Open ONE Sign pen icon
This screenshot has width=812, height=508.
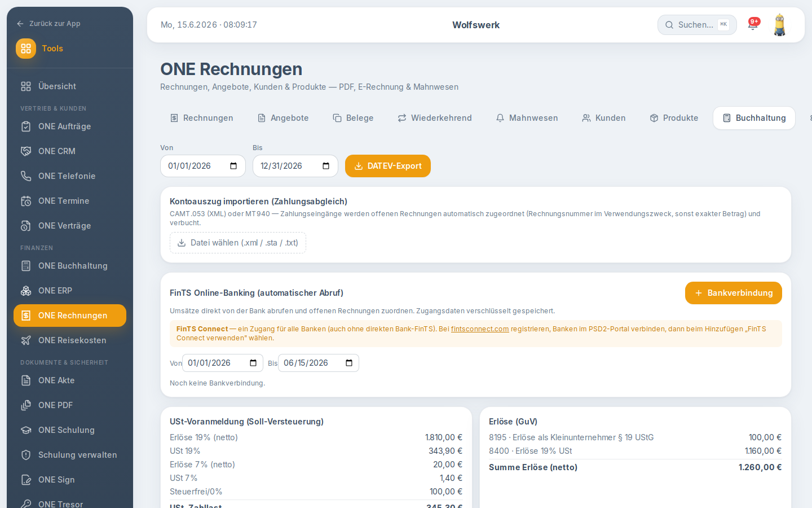[x=26, y=480]
